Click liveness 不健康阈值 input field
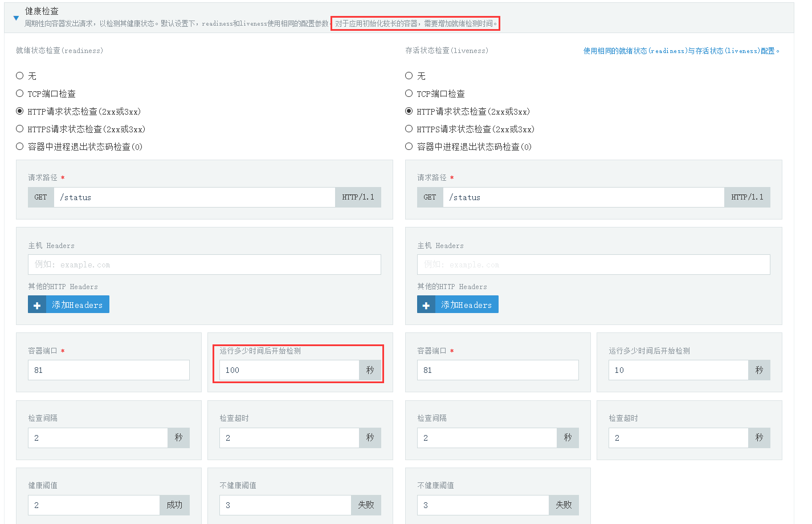Viewport: 812px width, 524px height. pos(483,505)
